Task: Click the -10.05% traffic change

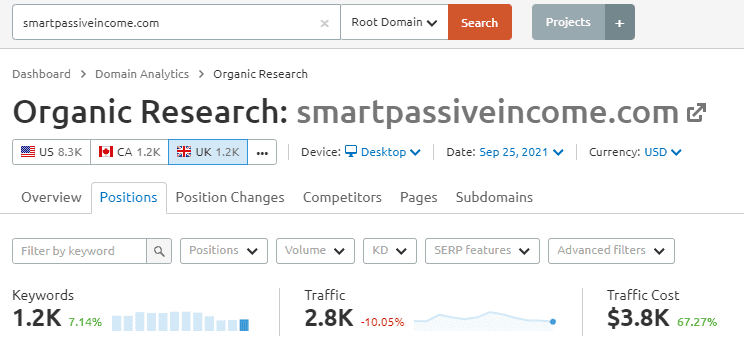Action: pyautogui.click(x=382, y=323)
